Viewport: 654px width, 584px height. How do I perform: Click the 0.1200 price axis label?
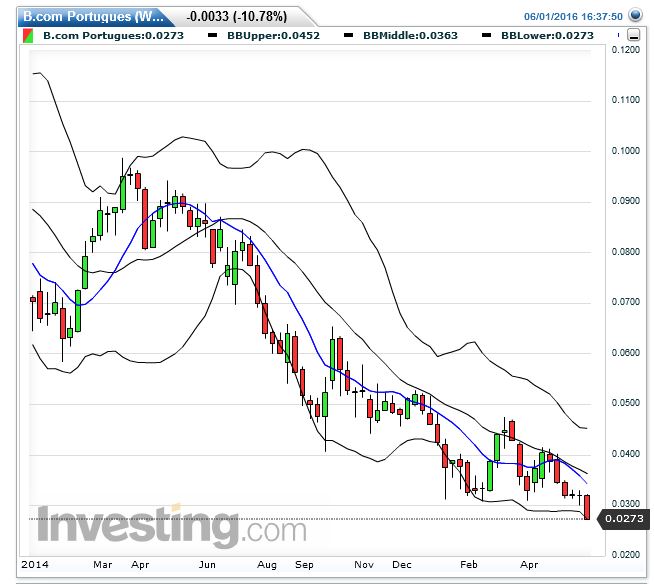(626, 50)
